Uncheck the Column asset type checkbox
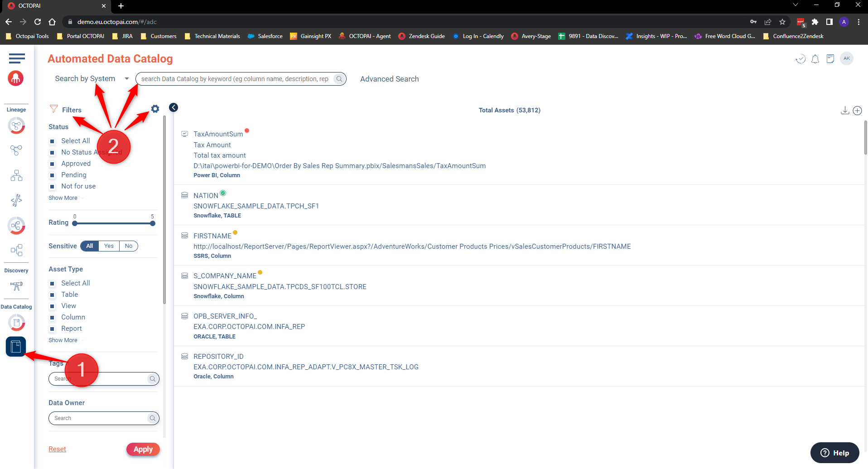 53,318
